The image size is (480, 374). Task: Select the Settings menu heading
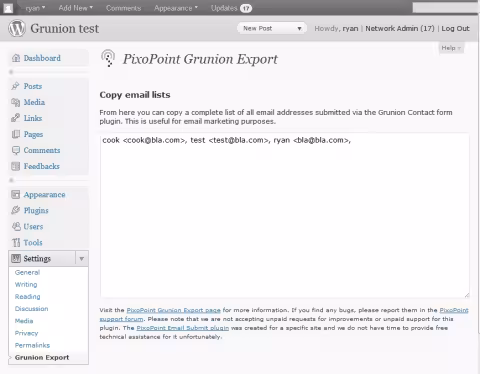point(37,259)
